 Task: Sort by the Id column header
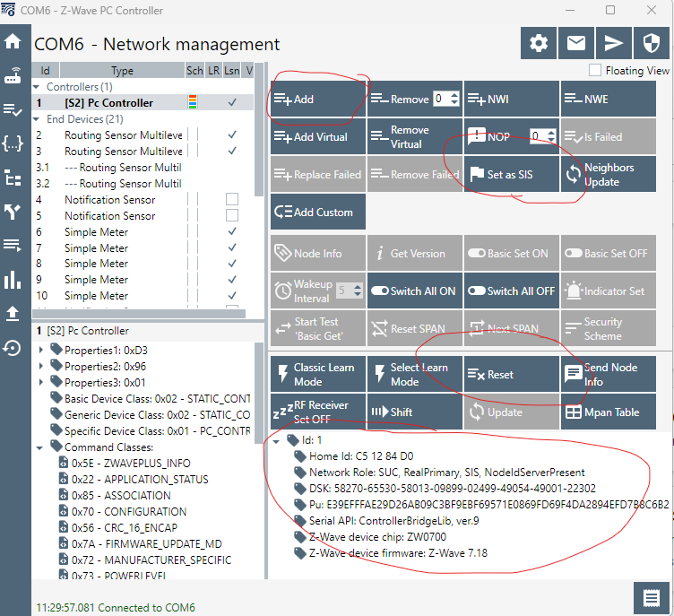pos(46,70)
